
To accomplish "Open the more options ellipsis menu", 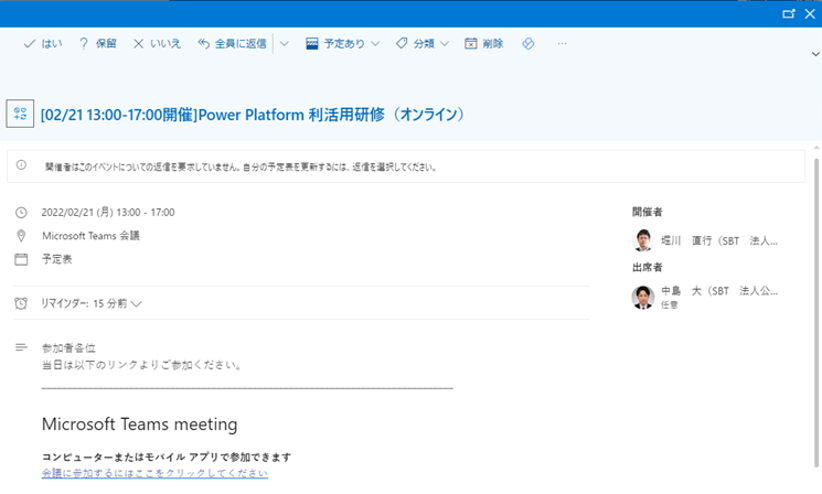I will 562,44.
